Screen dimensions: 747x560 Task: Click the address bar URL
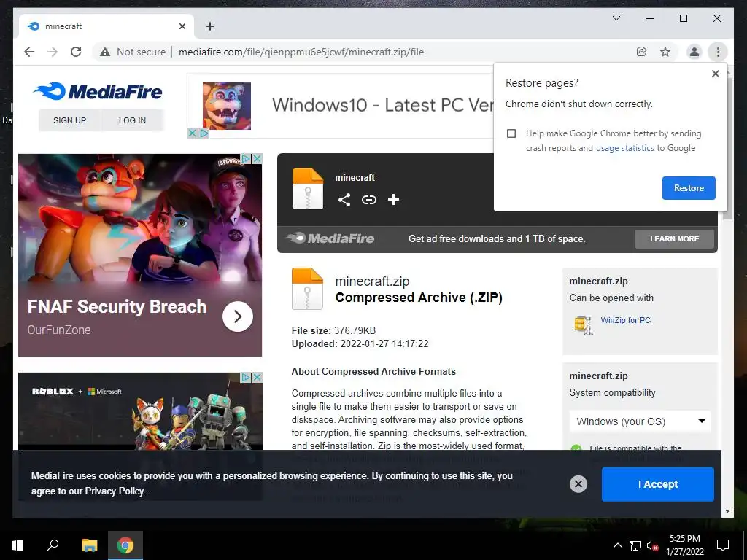301,52
